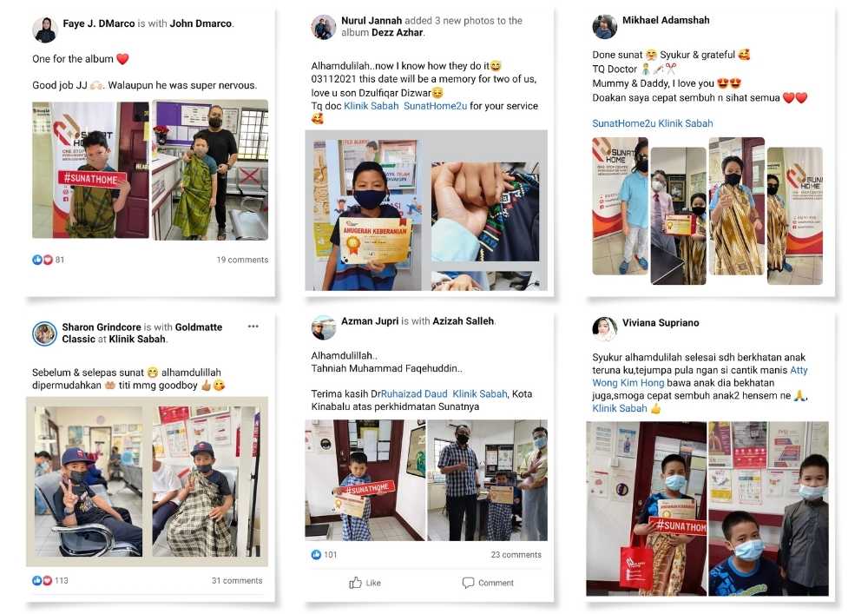Like Azman Jupri's post

click(x=365, y=583)
